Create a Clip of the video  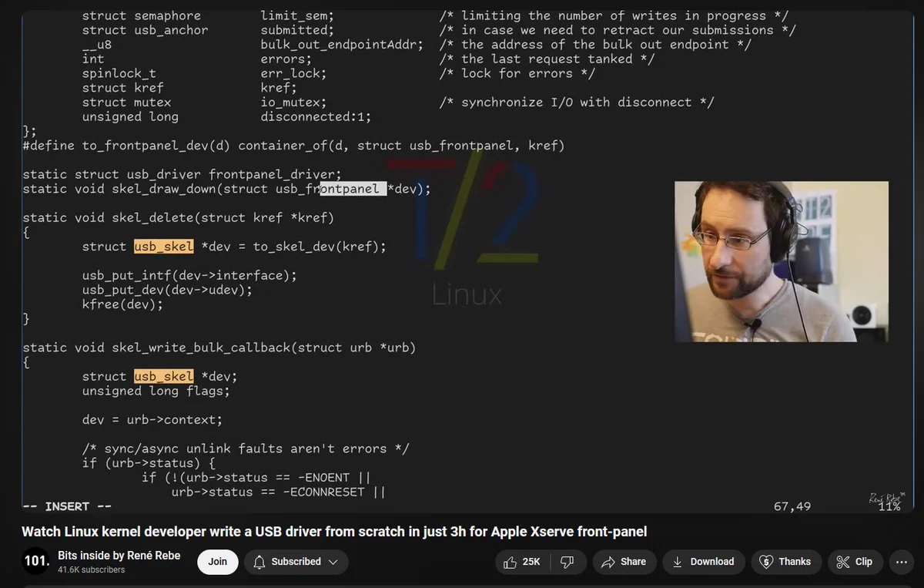pyautogui.click(x=855, y=562)
